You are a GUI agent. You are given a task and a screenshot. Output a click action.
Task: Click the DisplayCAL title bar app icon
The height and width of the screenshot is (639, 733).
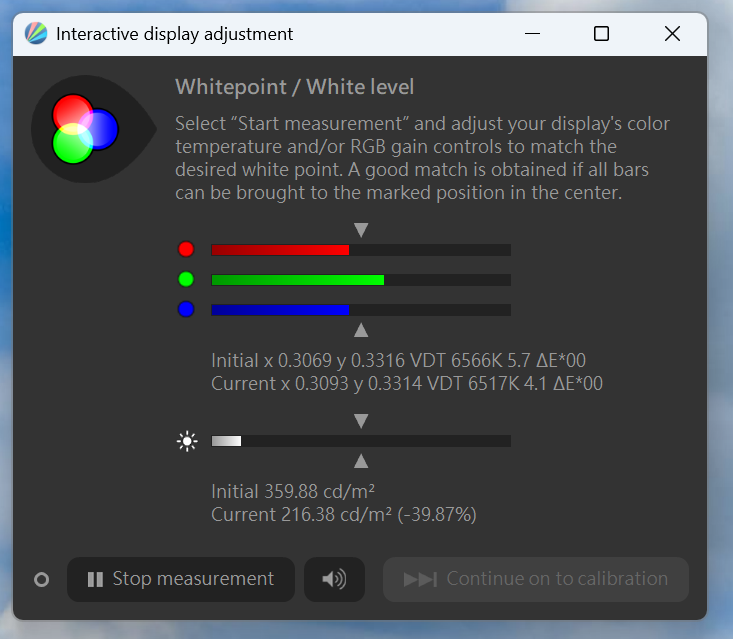pyautogui.click(x=36, y=34)
